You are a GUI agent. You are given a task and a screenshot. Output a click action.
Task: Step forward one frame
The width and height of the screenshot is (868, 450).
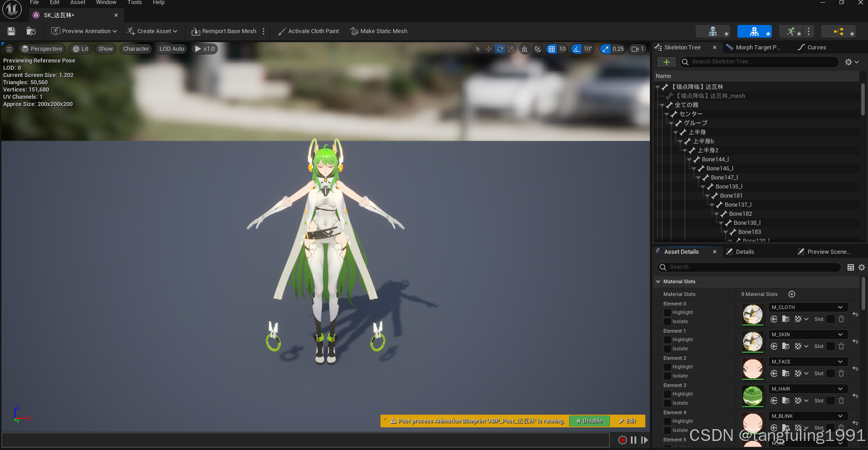point(644,440)
